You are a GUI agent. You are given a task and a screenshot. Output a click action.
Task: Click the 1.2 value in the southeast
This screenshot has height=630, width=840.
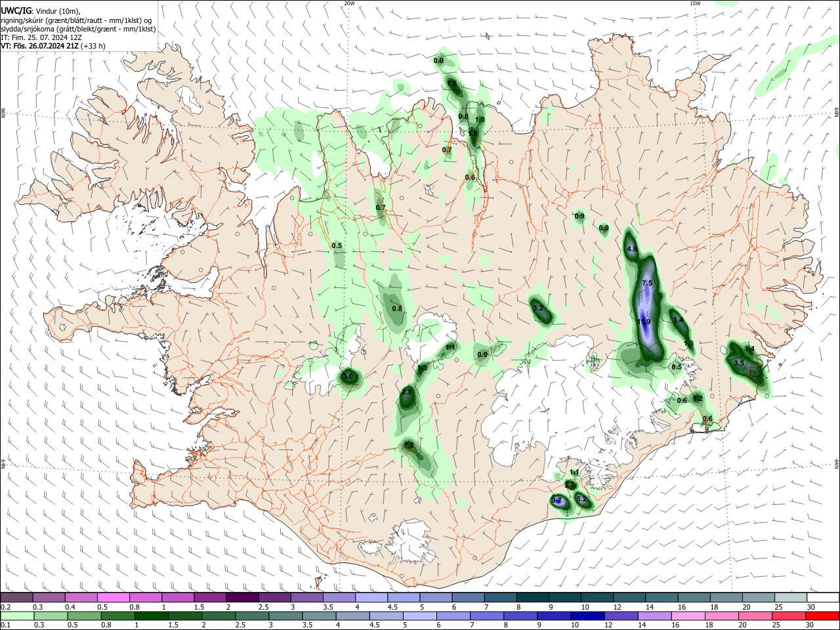click(698, 398)
